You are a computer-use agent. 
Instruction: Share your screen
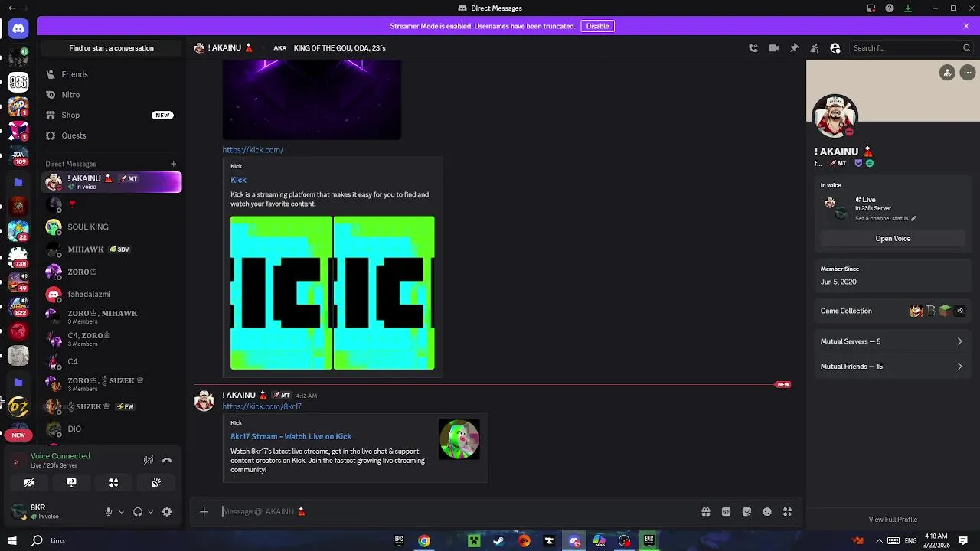click(71, 483)
